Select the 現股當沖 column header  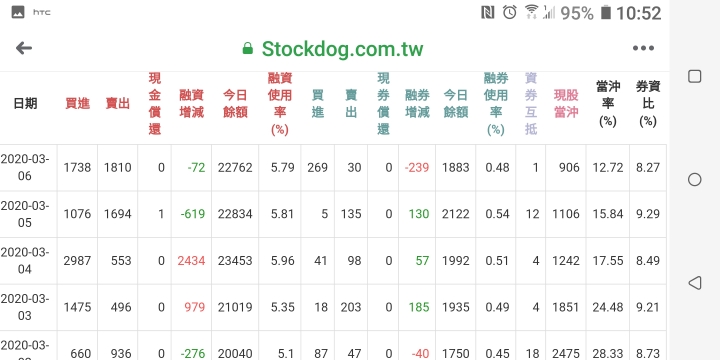(566, 104)
